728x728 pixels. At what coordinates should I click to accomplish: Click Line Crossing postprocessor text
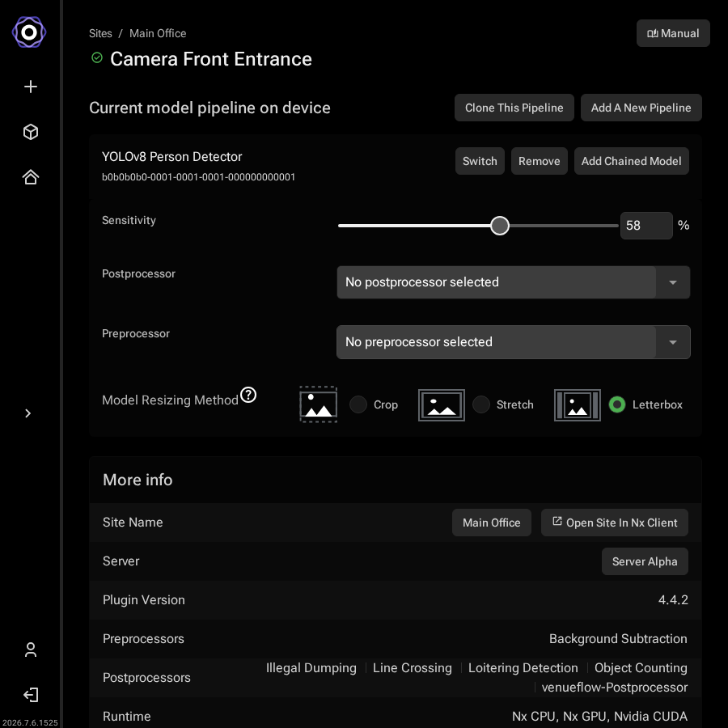click(413, 668)
